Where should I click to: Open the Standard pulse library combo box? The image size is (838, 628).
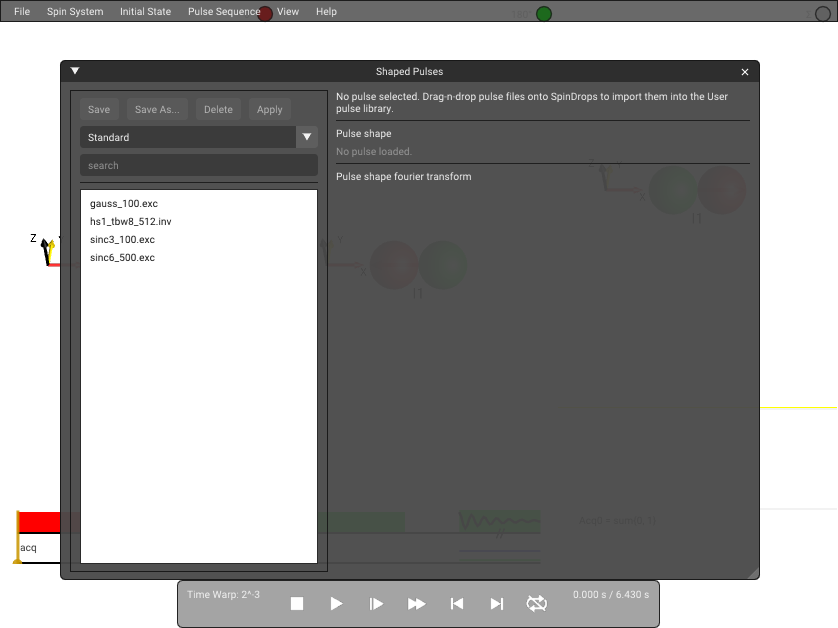pos(199,137)
